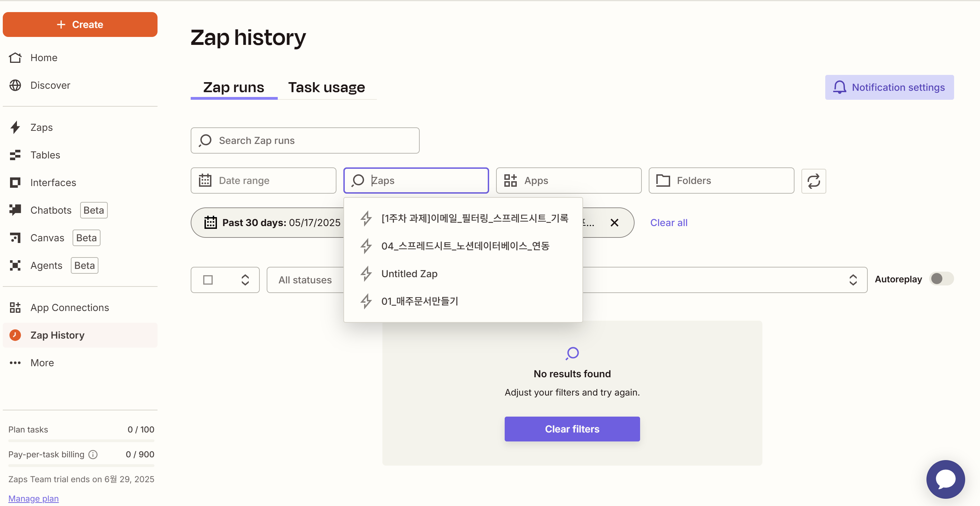Viewport: 980px width, 506px height.
Task: Open the Date range filter
Action: (263, 181)
